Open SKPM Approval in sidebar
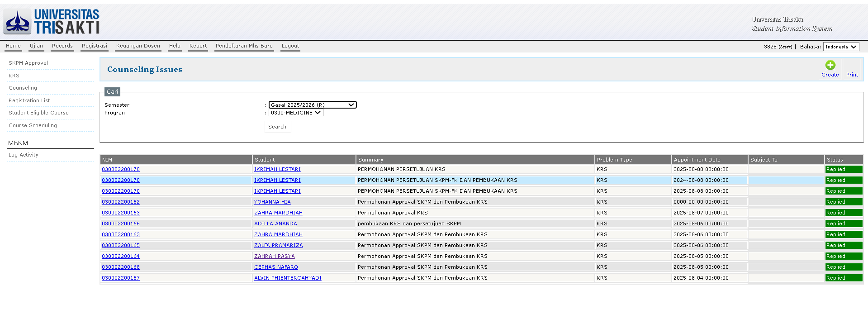The width and height of the screenshot is (868, 314). 28,63
